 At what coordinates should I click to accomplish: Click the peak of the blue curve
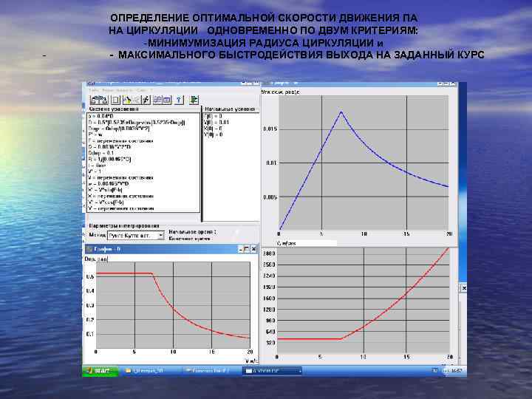(x=341, y=112)
